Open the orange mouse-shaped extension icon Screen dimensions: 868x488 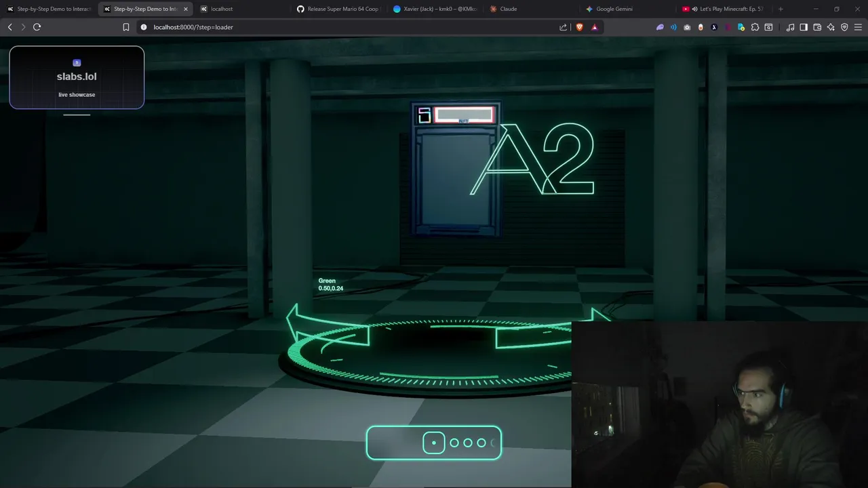pyautogui.click(x=701, y=27)
